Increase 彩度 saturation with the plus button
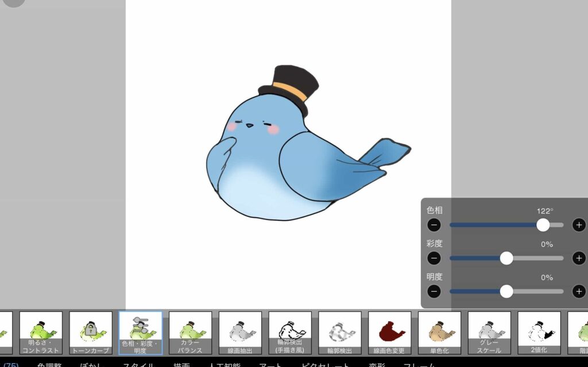The width and height of the screenshot is (588, 367). pyautogui.click(x=579, y=258)
